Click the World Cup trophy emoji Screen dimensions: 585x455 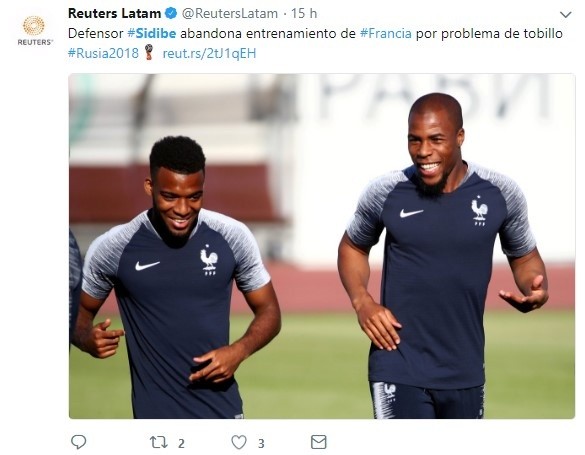tap(149, 53)
